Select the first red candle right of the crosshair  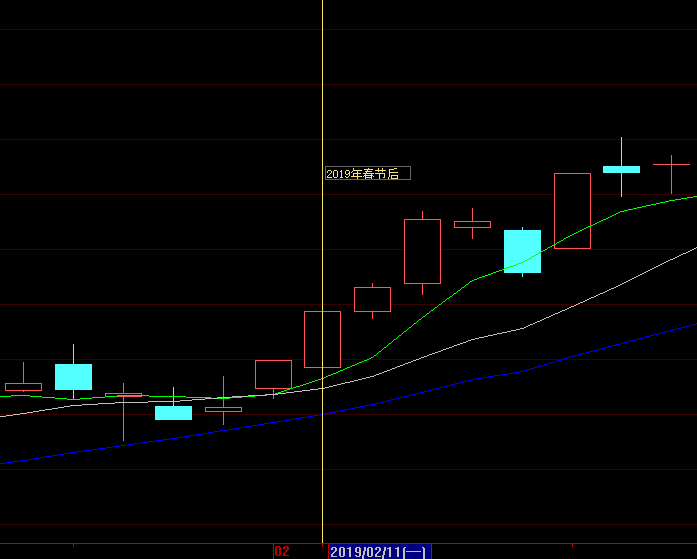click(x=372, y=299)
